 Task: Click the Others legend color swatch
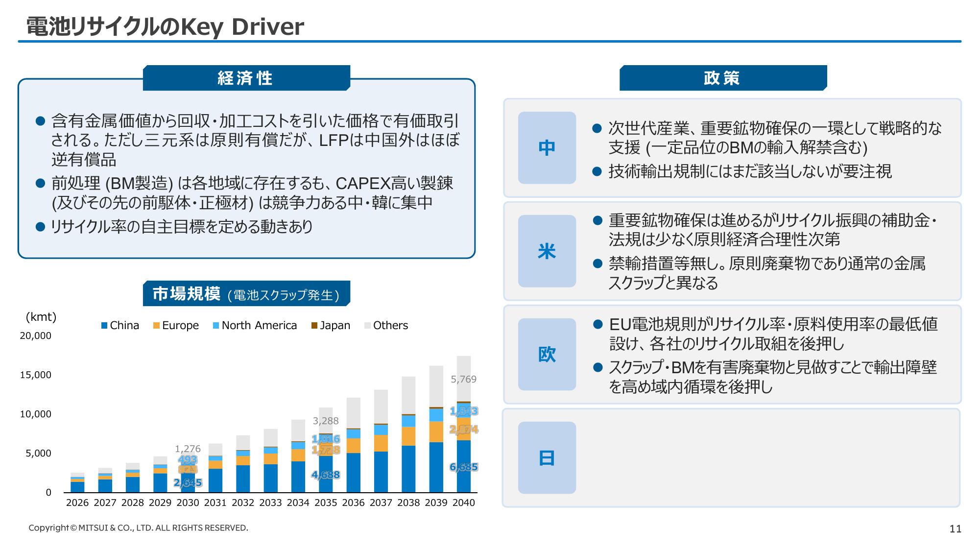pos(368,326)
